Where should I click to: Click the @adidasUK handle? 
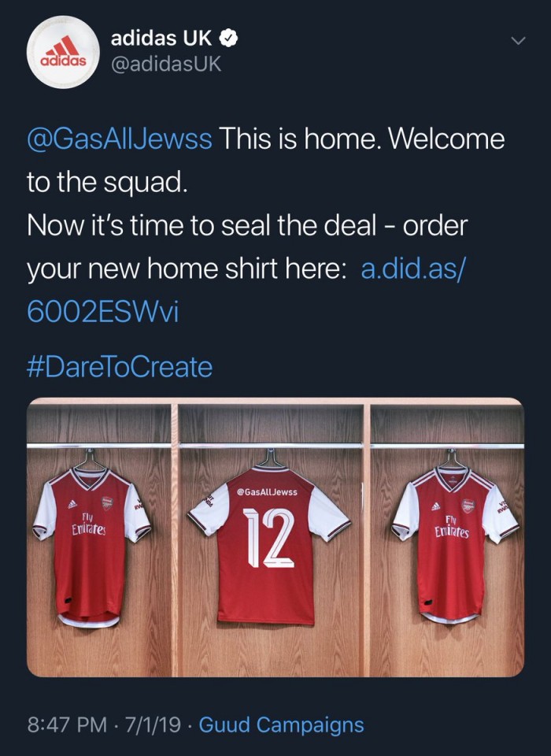point(165,65)
